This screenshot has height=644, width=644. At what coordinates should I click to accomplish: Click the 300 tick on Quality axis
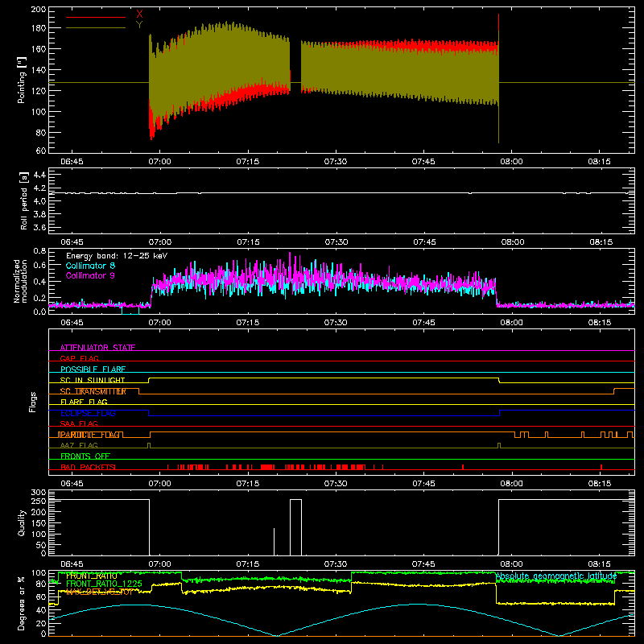pos(38,492)
